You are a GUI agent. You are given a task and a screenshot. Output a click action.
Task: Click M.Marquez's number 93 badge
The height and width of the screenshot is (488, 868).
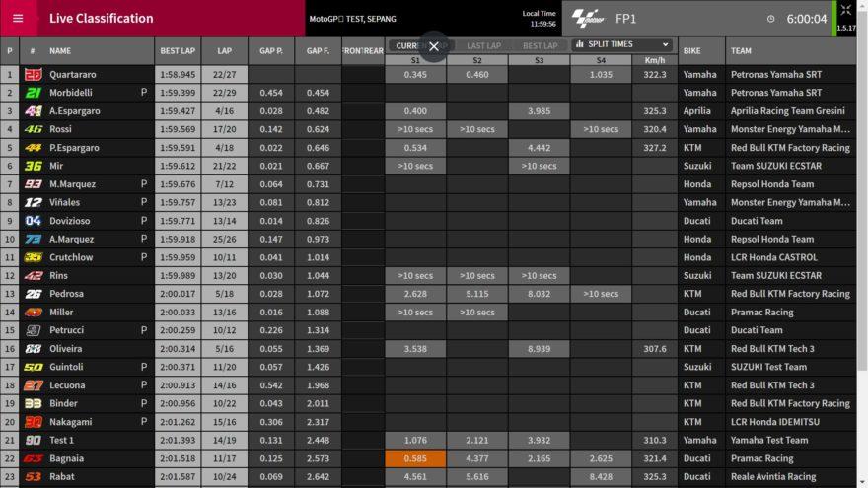tap(34, 184)
